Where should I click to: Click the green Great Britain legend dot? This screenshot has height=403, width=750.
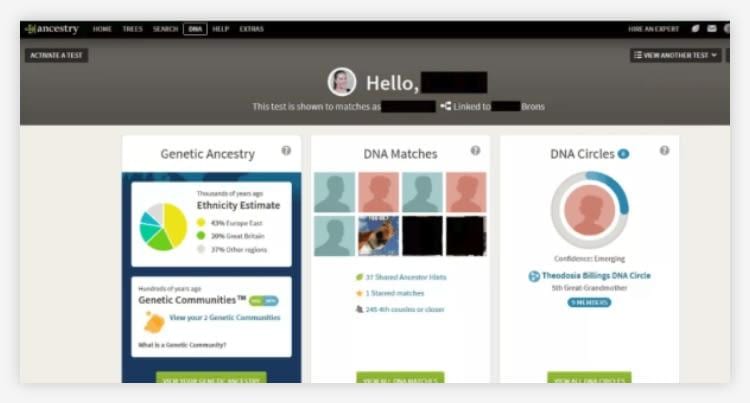tap(201, 235)
